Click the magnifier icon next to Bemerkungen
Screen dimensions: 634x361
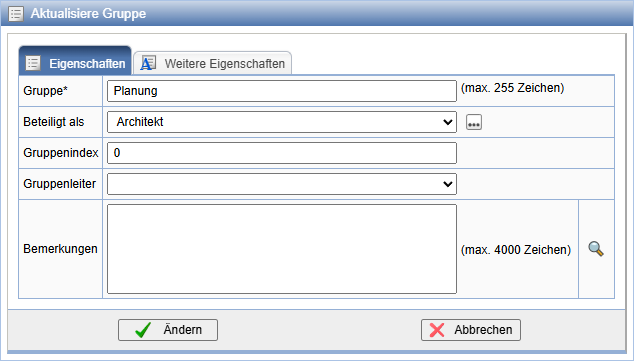pos(596,249)
